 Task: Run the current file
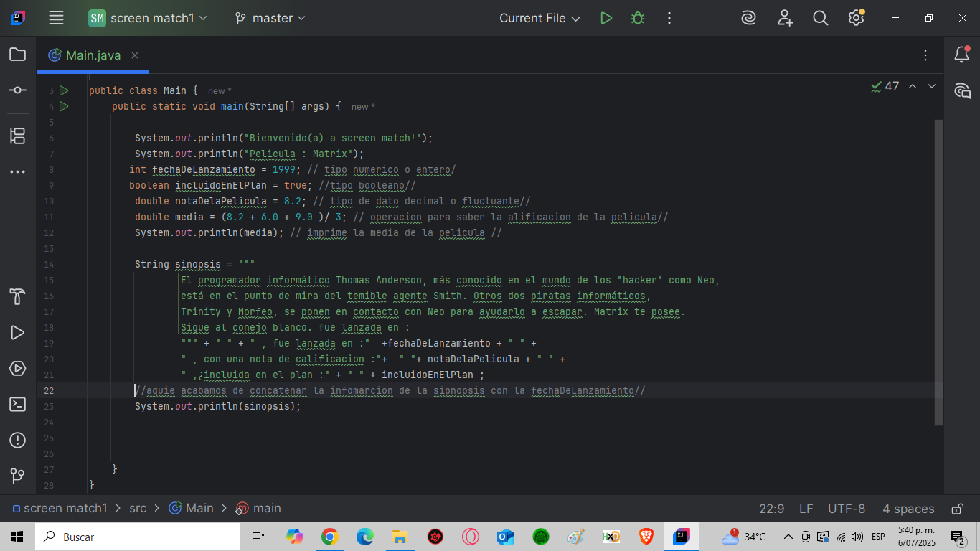pyautogui.click(x=606, y=18)
